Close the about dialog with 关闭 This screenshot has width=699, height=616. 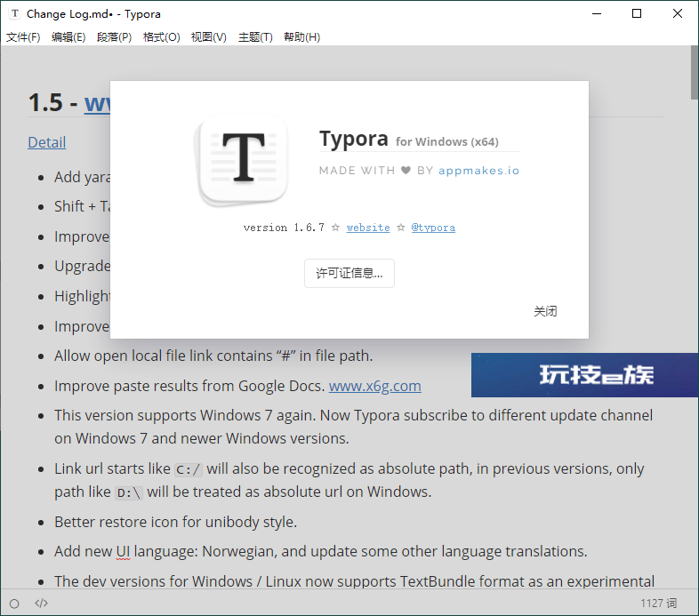(x=545, y=311)
